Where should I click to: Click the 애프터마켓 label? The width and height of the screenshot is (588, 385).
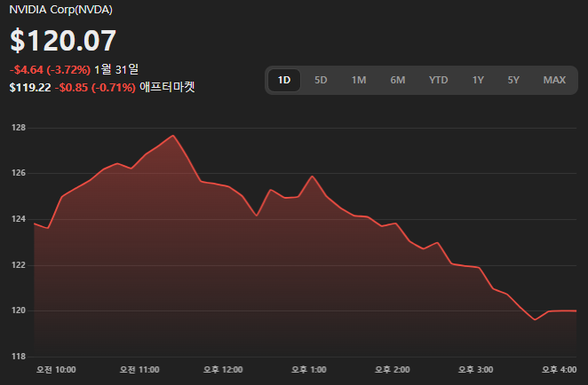pyautogui.click(x=167, y=87)
